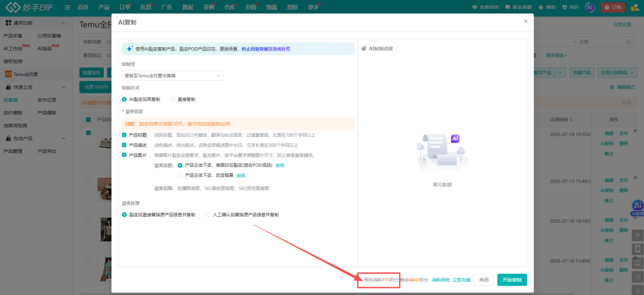Sort by the 认领时间 column sort icon
Viewport: 644px width, 295px height.
pos(572,119)
